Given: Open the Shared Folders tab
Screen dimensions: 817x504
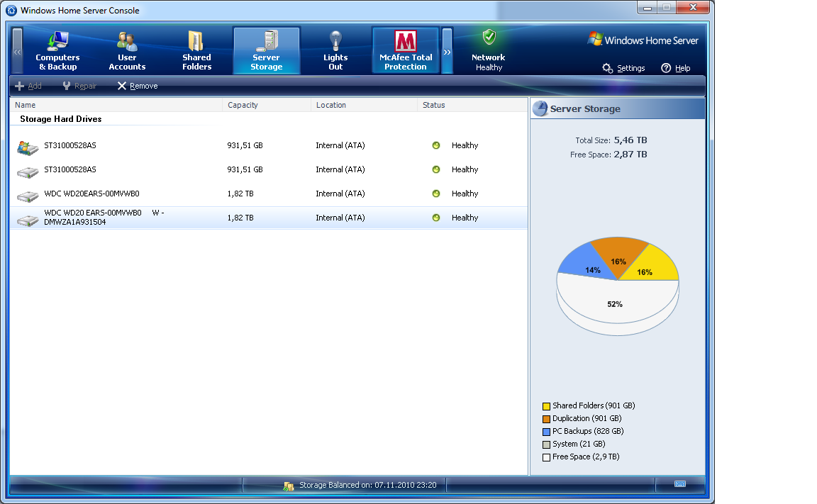Looking at the screenshot, I should coord(196,50).
